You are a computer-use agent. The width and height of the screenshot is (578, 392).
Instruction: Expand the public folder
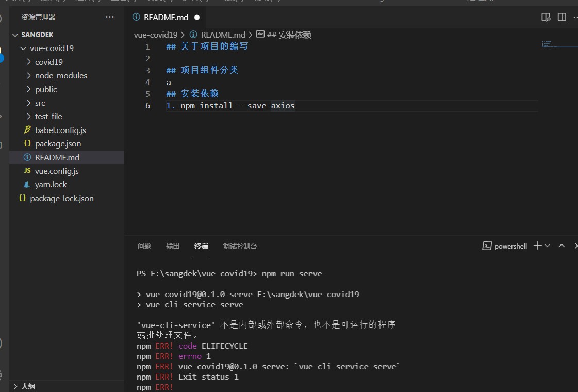(29, 89)
